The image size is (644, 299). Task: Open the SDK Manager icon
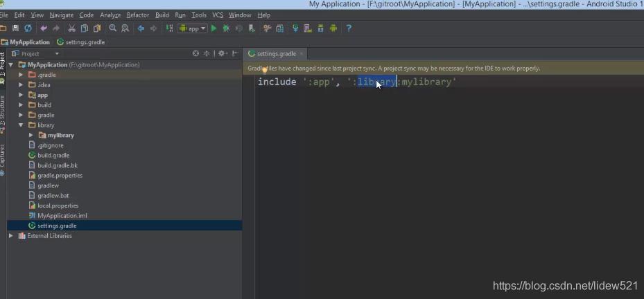[x=320, y=28]
